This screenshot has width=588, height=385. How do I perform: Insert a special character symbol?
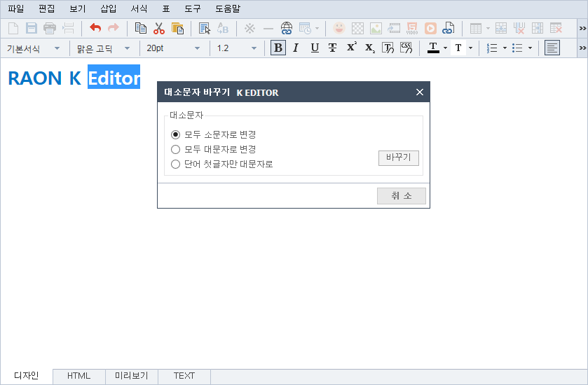[249, 29]
